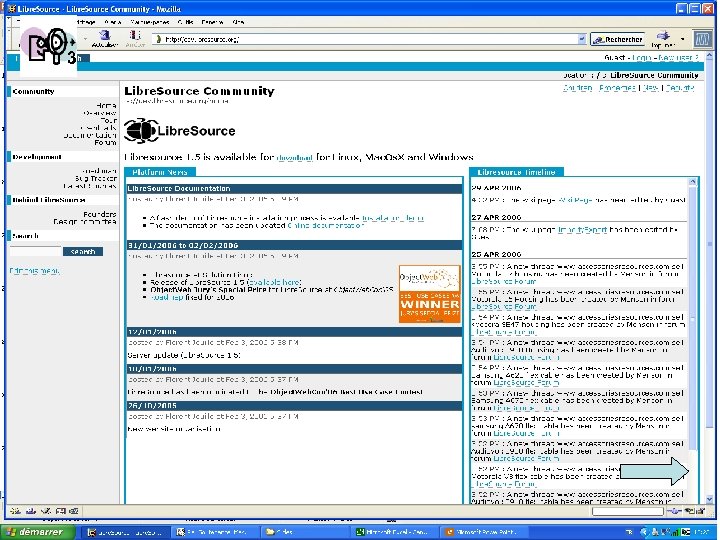The width and height of the screenshot is (720, 540).
Task: Click the démarrer Start button
Action: (x=39, y=532)
